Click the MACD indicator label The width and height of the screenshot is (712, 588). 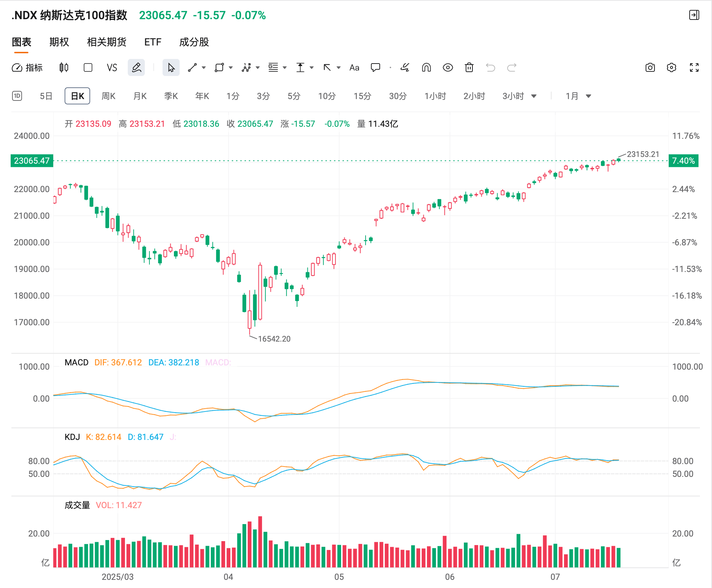76,362
